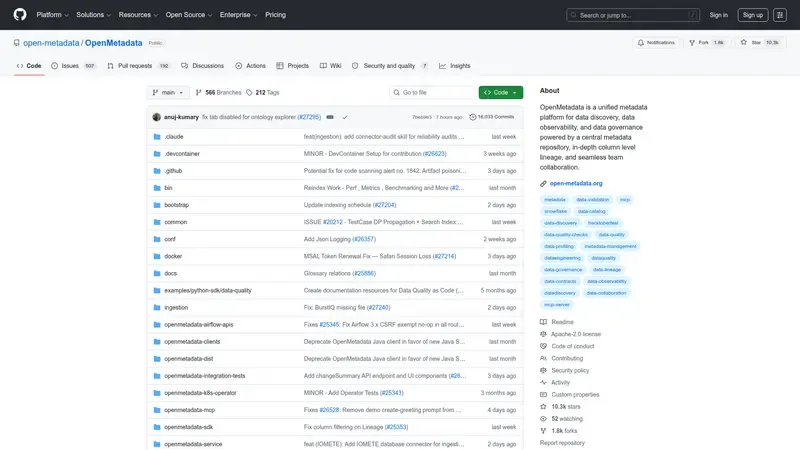Switch to the Issues tab

tap(73, 66)
